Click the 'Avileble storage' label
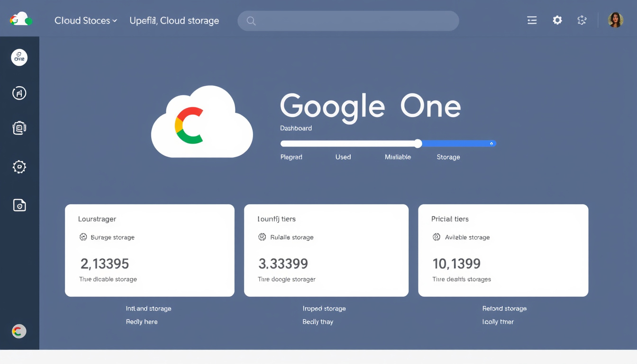 coord(467,237)
